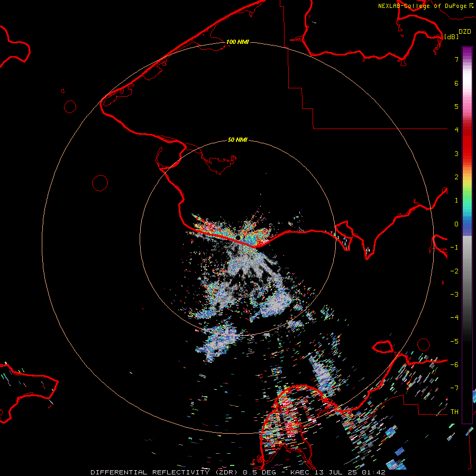The height and width of the screenshot is (476, 476).
Task: Click the Differential Reflectivity caption at bottom
Action: (238, 472)
